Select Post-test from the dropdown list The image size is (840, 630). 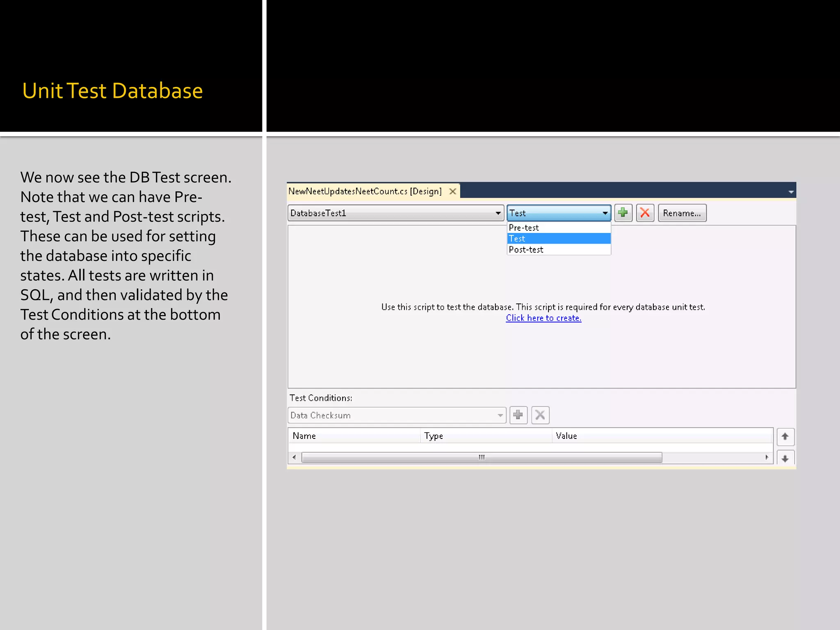[559, 249]
